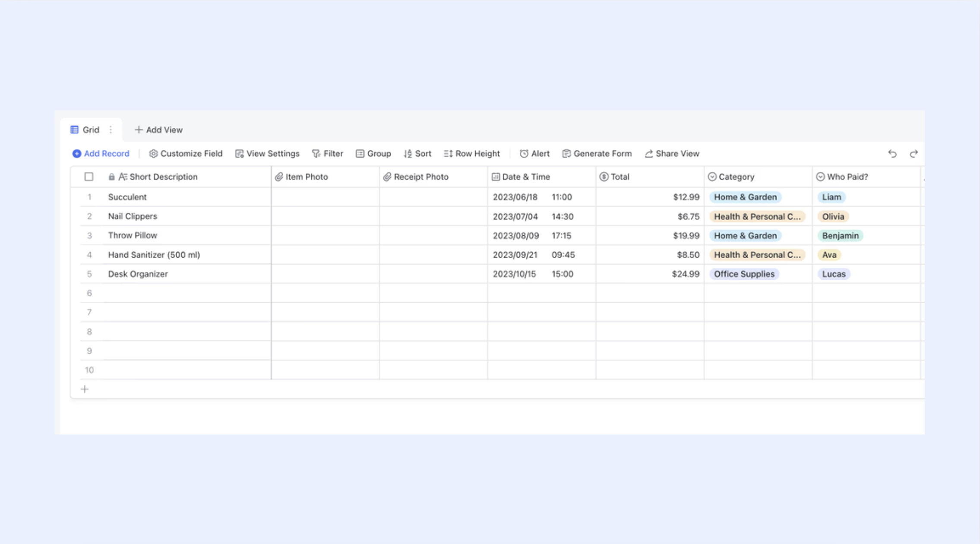Click the 2023/07/04 date cell
The image size is (980, 544).
pyautogui.click(x=542, y=216)
